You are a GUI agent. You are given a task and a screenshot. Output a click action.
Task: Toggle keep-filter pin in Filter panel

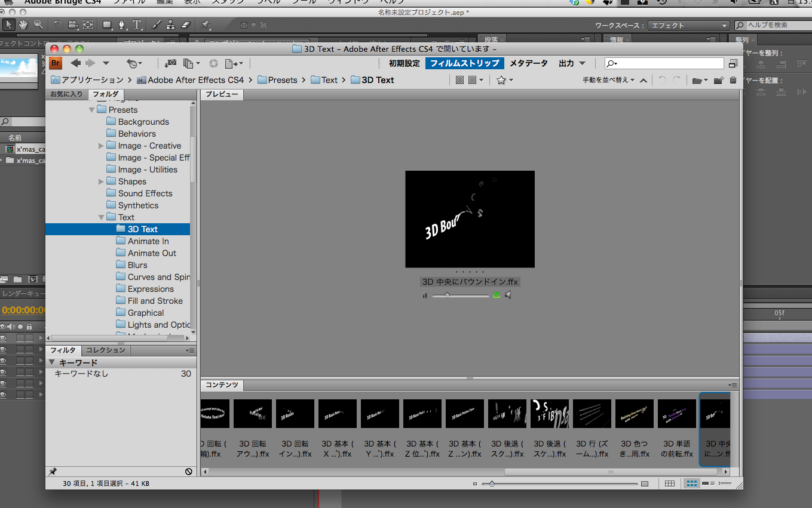(53, 471)
